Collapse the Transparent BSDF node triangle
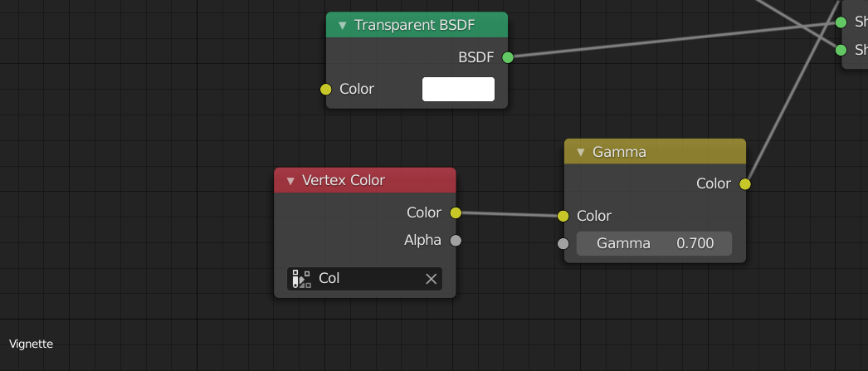Viewport: 868px width, 371px height. pyautogui.click(x=342, y=26)
